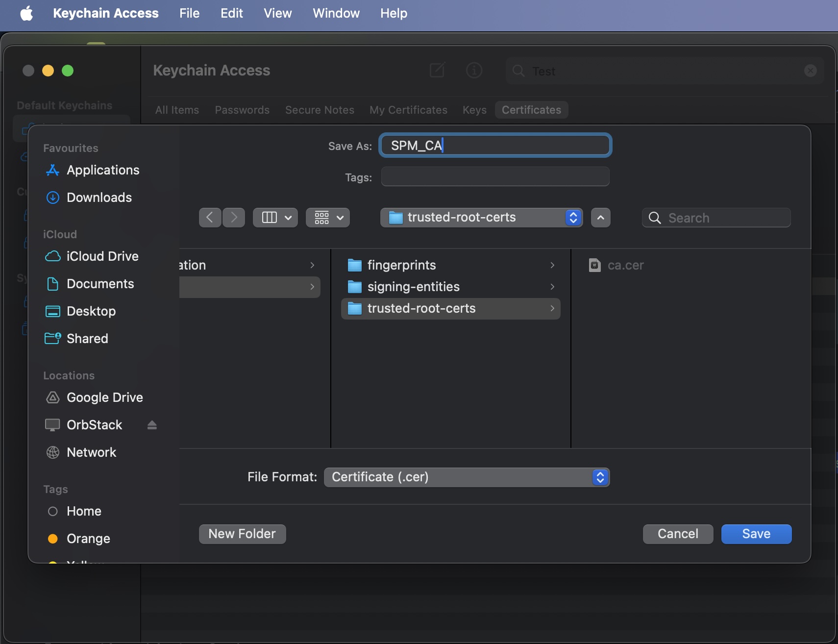Go forward with the right arrow button
Viewport: 838px width, 644px height.
click(234, 217)
